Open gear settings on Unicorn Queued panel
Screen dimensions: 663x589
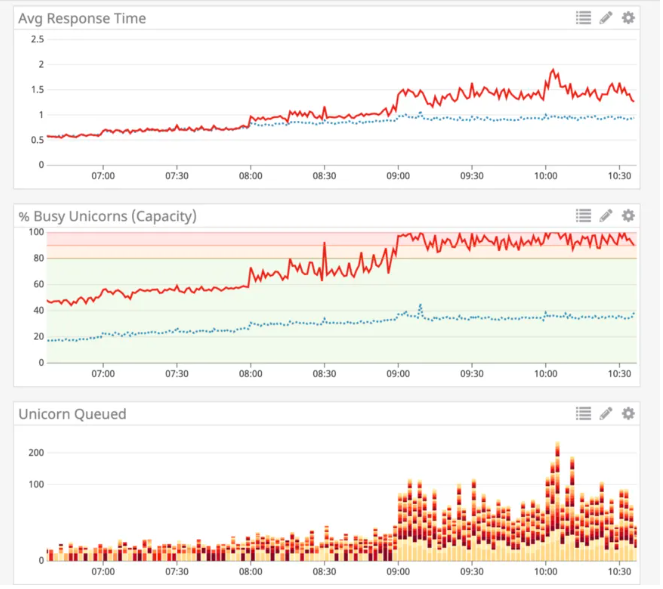(628, 413)
